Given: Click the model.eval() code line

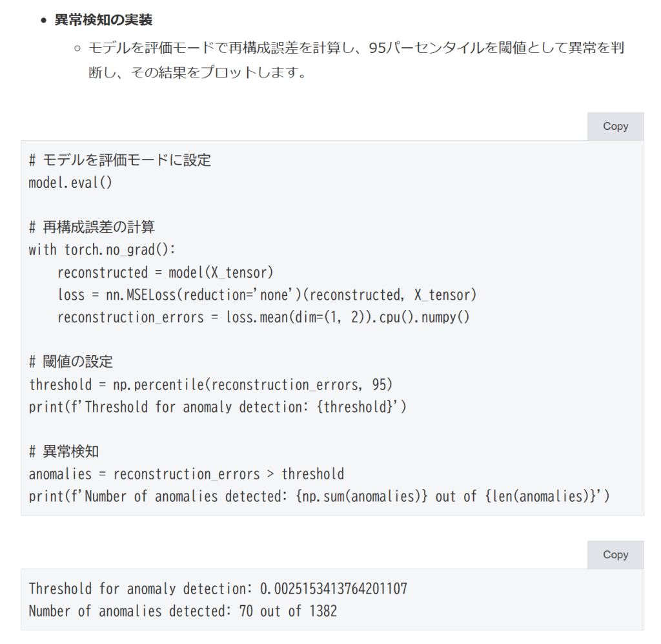Looking at the screenshot, I should click(x=70, y=183).
